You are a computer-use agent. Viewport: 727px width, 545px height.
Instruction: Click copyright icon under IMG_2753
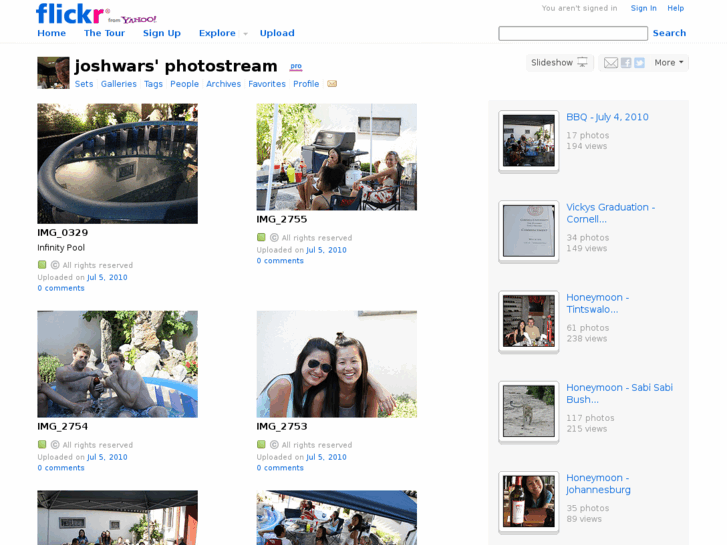[274, 444]
